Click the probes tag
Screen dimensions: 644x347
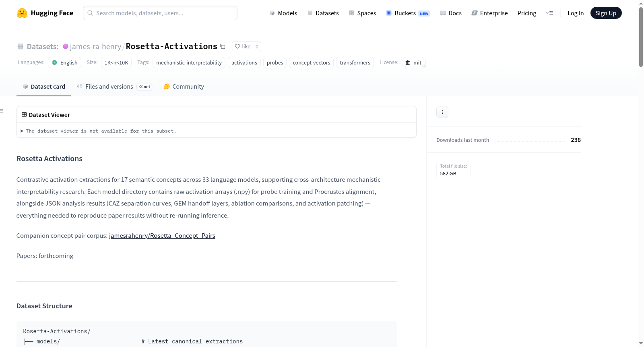pyautogui.click(x=275, y=62)
